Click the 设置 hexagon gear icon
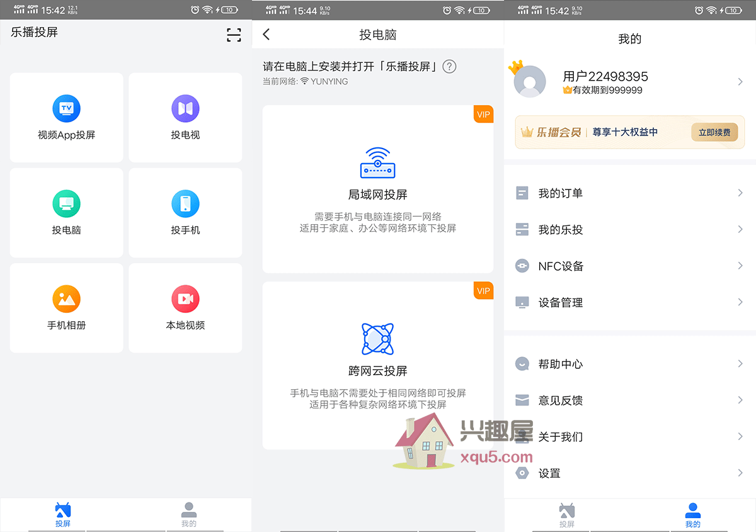This screenshot has width=756, height=532. pyautogui.click(x=522, y=473)
